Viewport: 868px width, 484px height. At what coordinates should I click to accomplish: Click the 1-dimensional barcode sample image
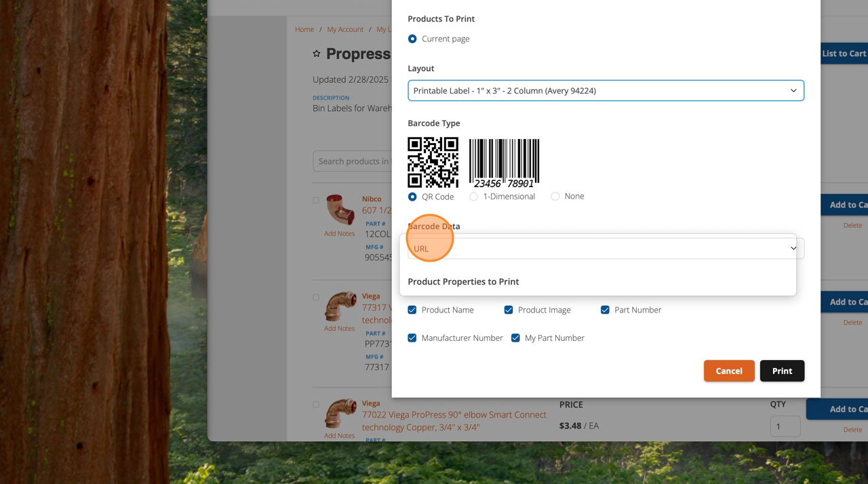tap(504, 163)
